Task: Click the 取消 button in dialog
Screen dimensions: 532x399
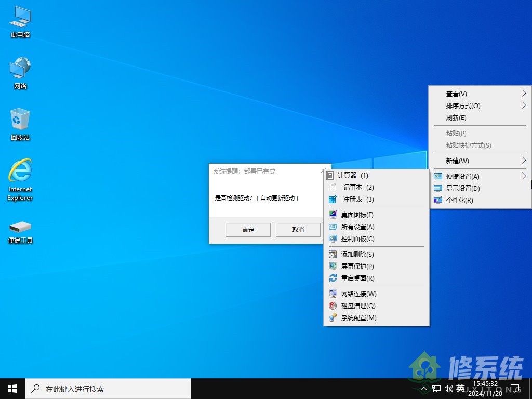Action: 298,230
